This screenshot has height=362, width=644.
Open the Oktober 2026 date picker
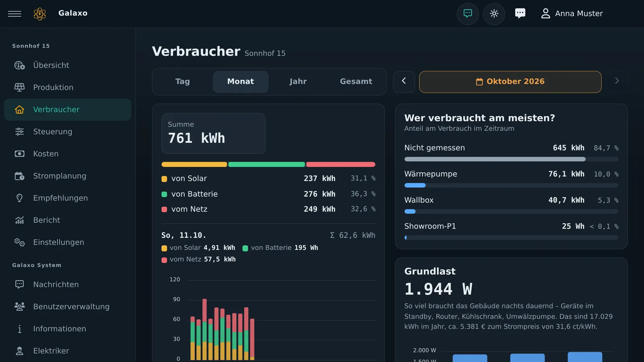coord(510,82)
